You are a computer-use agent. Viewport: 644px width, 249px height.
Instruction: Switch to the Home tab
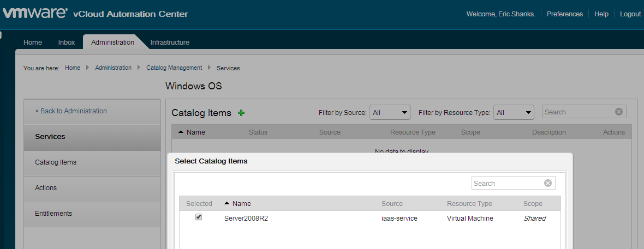tap(33, 42)
